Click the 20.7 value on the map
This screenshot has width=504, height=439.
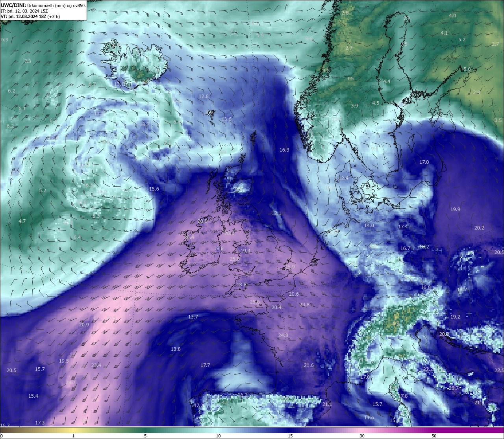pyautogui.click(x=454, y=388)
